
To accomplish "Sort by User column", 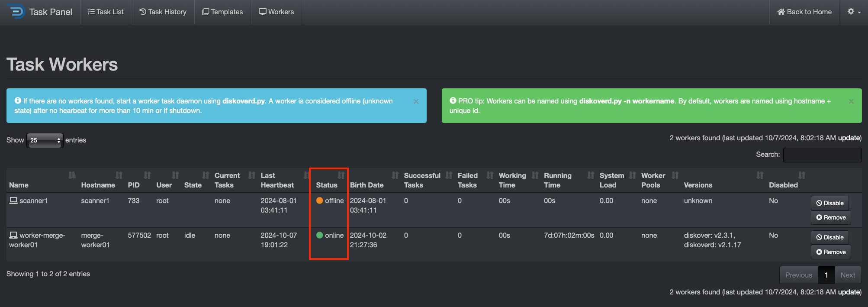I will coord(167,180).
